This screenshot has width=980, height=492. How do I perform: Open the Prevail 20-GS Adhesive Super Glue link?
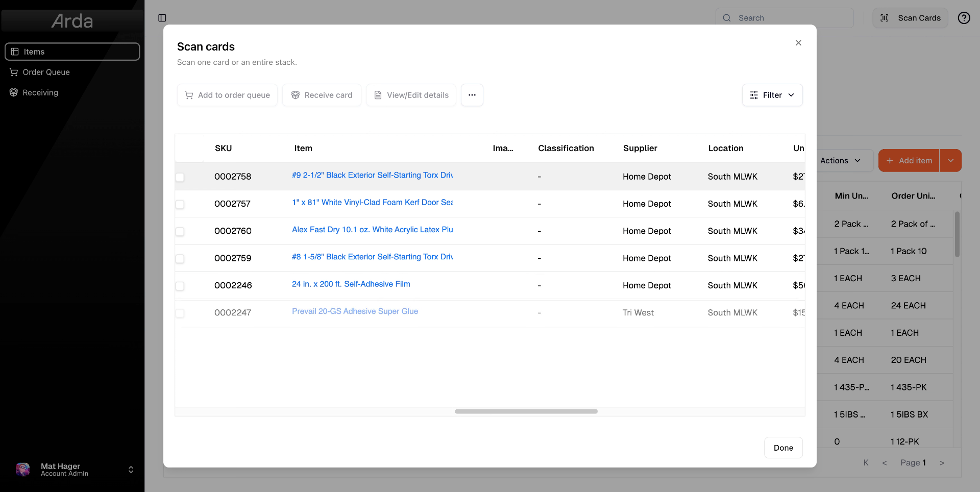[x=355, y=311]
